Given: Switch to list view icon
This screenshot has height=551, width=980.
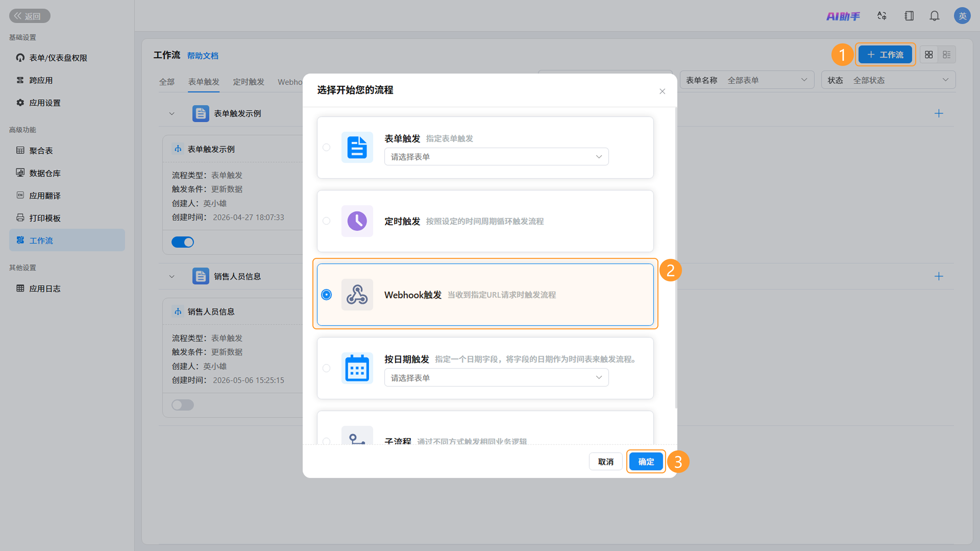Looking at the screenshot, I should [x=947, y=55].
